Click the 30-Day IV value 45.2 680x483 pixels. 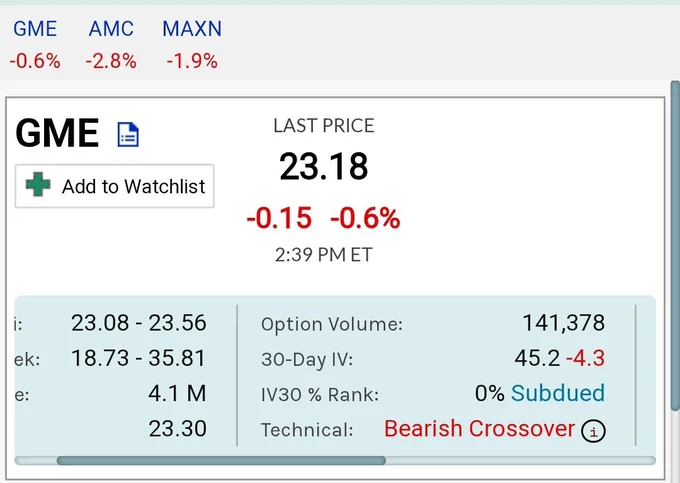click(x=537, y=359)
